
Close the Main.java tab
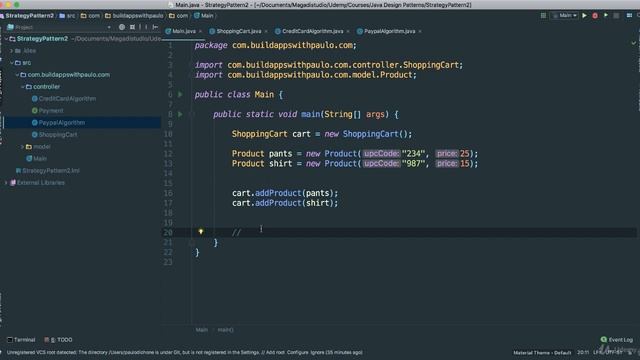click(200, 31)
